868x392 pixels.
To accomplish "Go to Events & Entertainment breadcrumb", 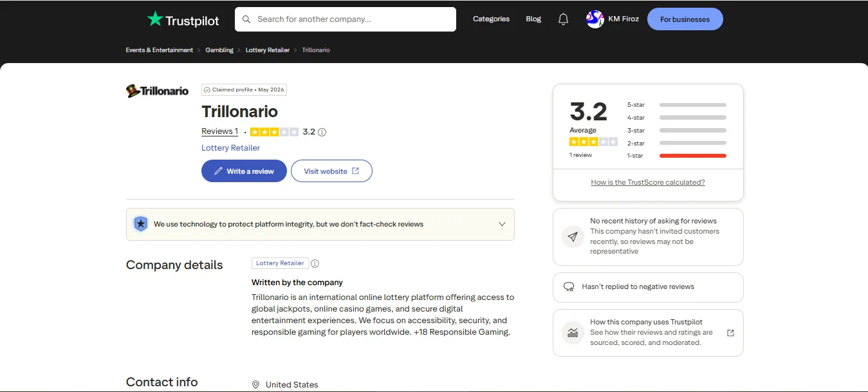I will (x=160, y=50).
